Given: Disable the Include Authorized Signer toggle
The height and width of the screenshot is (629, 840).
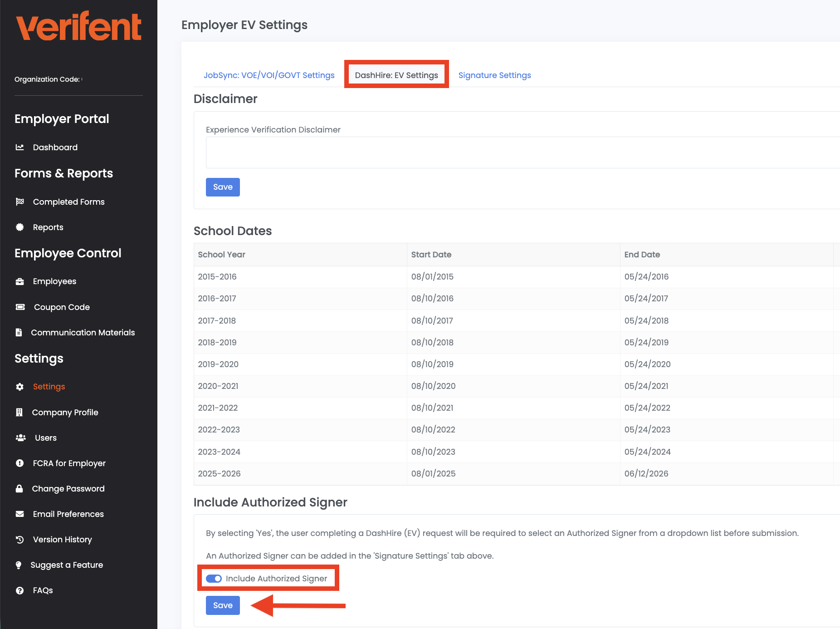Looking at the screenshot, I should click(x=214, y=578).
